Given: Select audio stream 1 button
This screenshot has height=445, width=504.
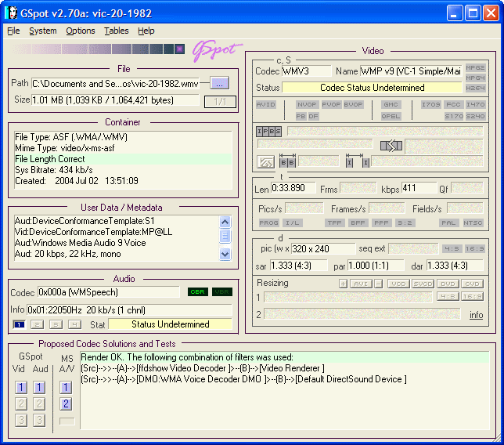Looking at the screenshot, I should tap(20, 324).
